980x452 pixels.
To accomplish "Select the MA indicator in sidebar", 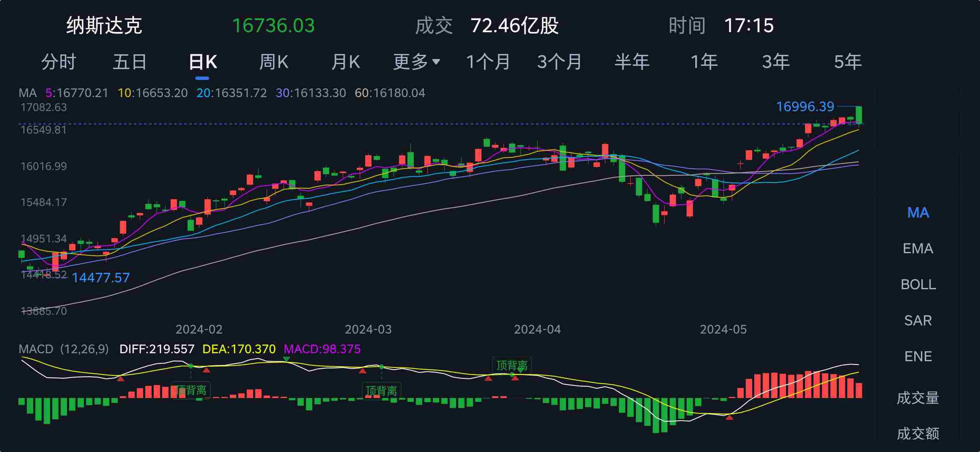I will (x=918, y=213).
